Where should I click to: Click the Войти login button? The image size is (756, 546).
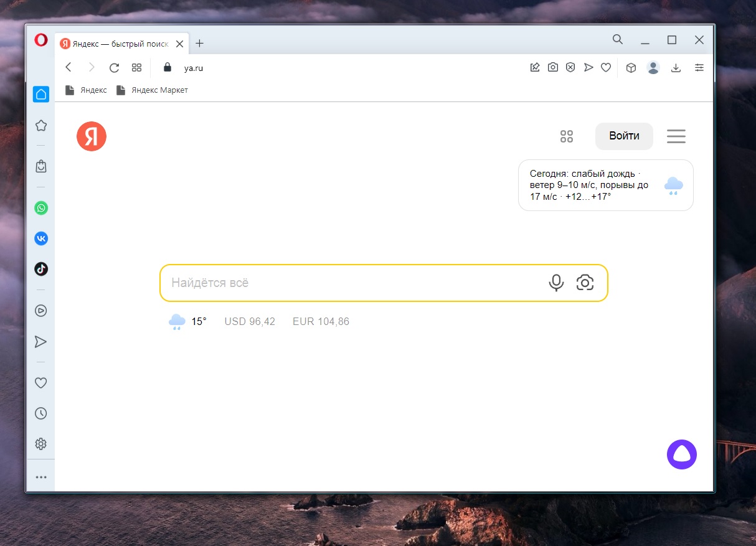click(624, 136)
